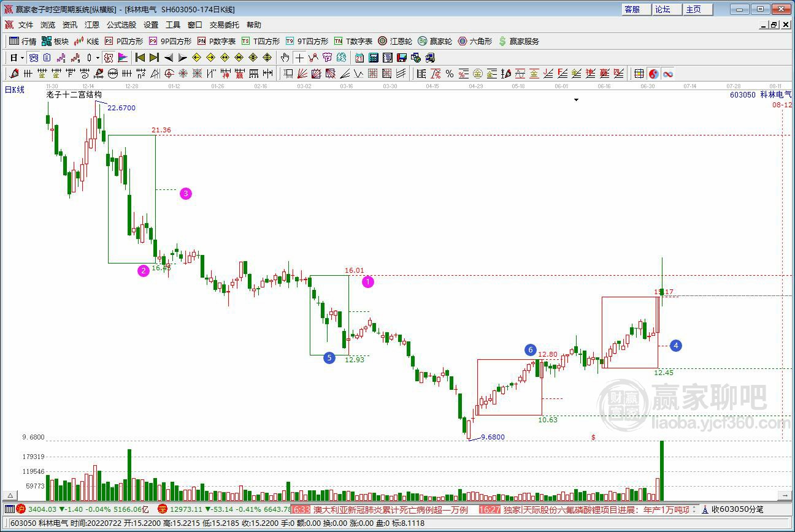Open the 板块 sectors view
This screenshot has height=532, width=795.
point(55,41)
